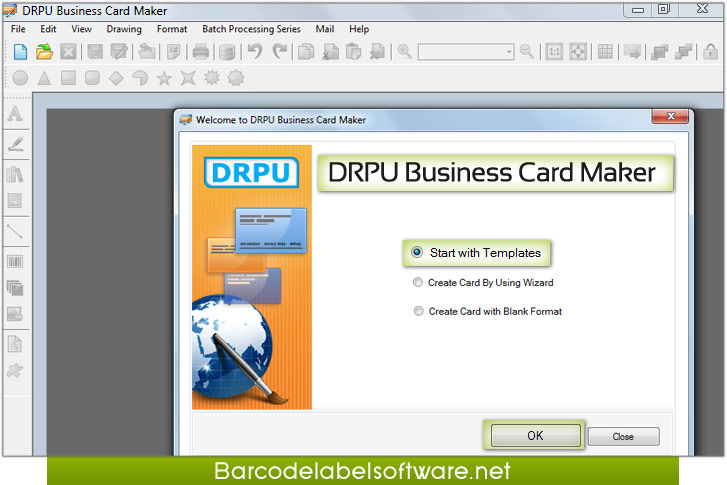
Task: Select the Ellipse shape tool
Action: pos(20,78)
